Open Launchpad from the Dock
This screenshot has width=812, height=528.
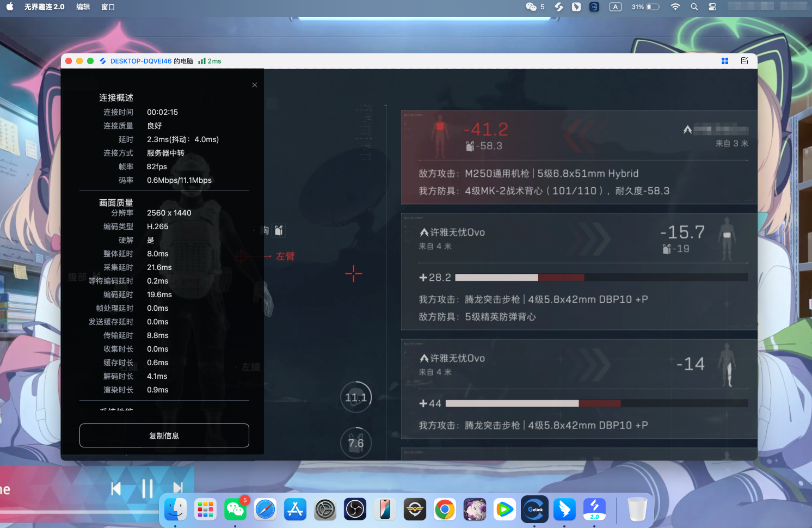205,509
